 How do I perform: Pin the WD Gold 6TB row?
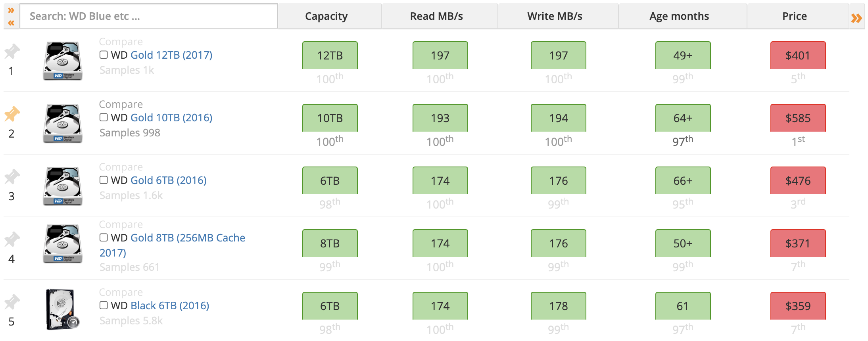[12, 177]
